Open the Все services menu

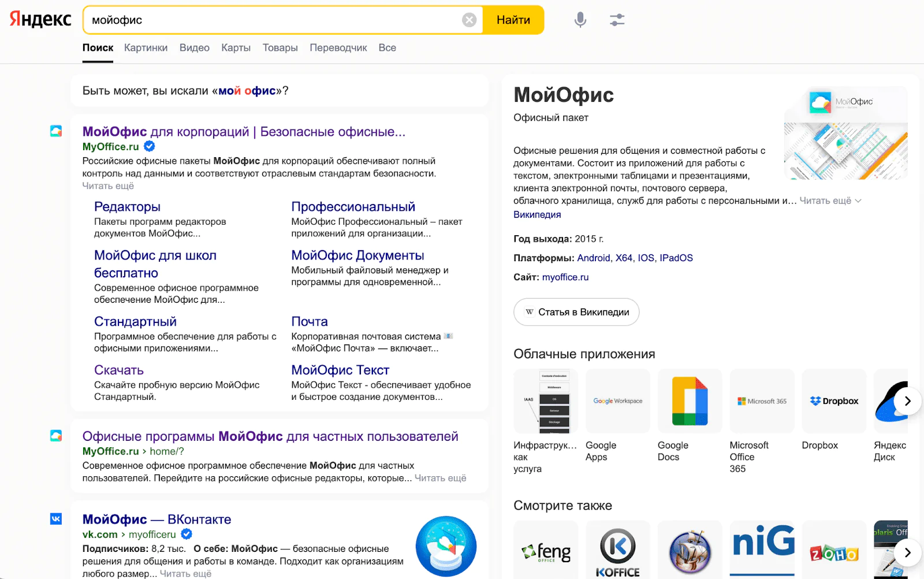click(x=387, y=48)
